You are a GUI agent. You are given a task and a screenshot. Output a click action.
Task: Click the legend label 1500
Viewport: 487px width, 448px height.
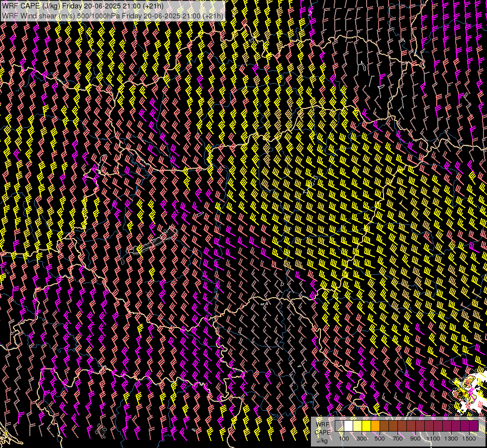point(469,439)
